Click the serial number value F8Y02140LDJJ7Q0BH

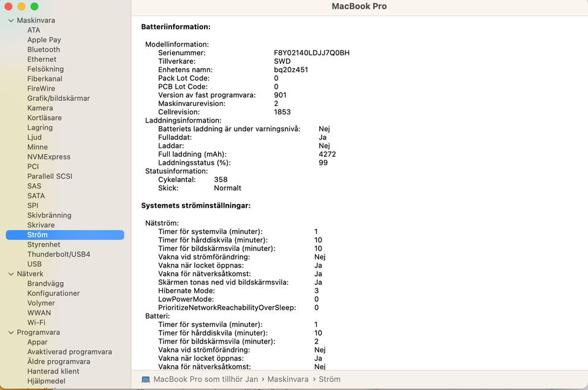(312, 53)
